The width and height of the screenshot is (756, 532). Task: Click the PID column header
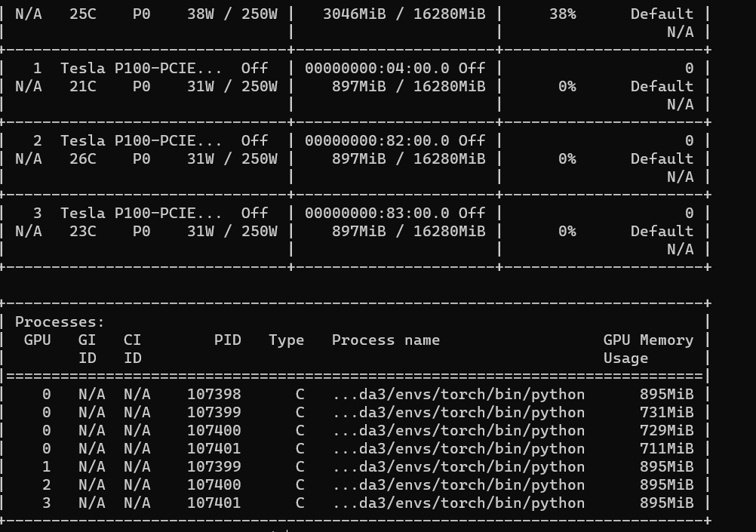point(227,340)
